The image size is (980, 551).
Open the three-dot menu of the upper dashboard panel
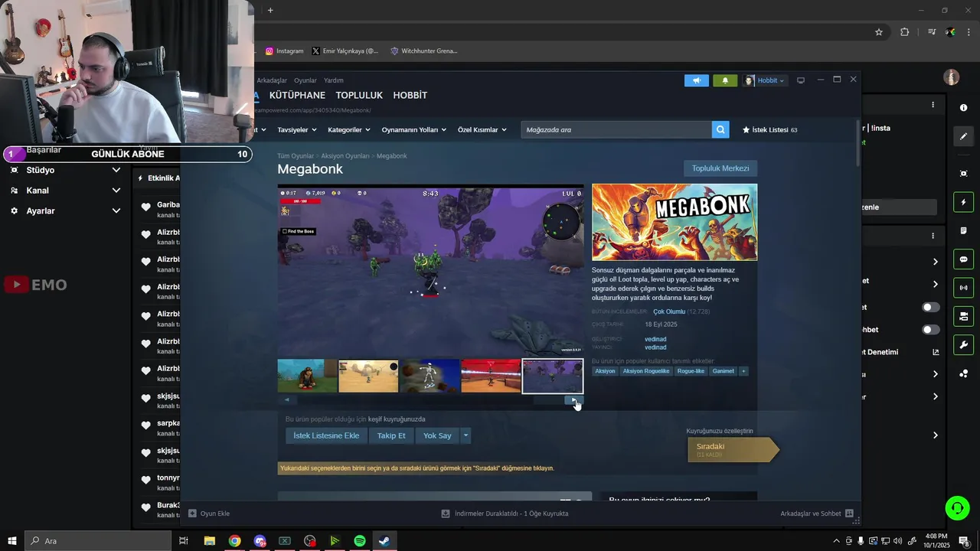pyautogui.click(x=933, y=105)
